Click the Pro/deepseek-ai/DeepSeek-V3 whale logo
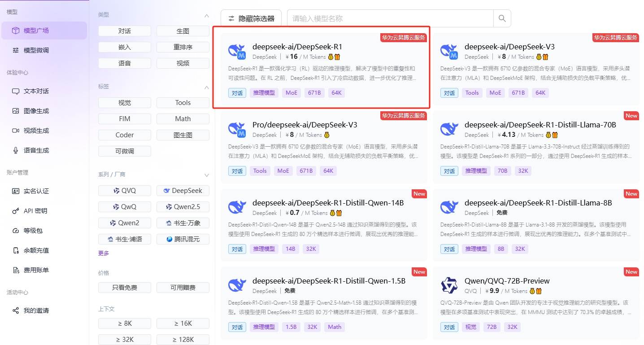644x345 pixels. pos(237,130)
